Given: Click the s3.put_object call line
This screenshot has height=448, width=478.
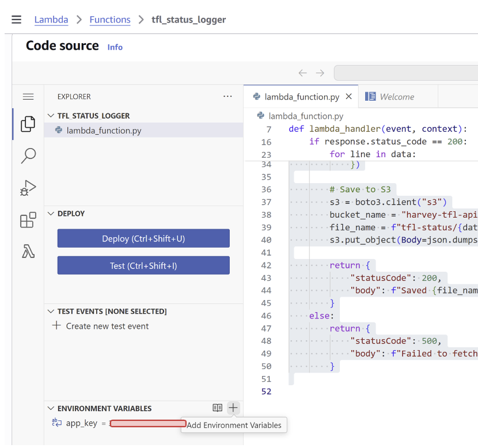Looking at the screenshot, I should tap(403, 240).
